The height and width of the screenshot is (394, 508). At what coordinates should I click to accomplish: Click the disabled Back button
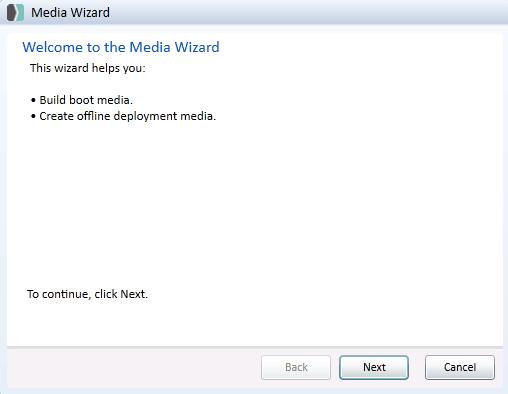pyautogui.click(x=296, y=367)
